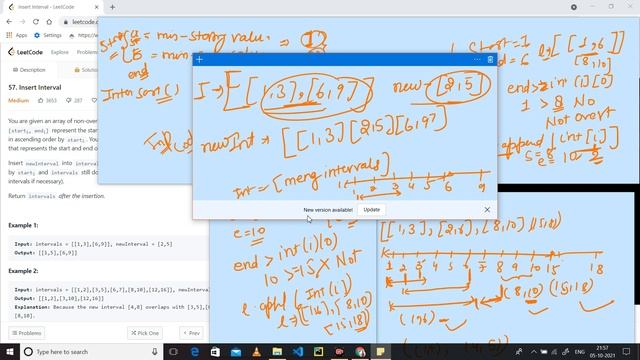Open the Windows Start menu
The height and width of the screenshot is (360, 640).
pos(10,351)
